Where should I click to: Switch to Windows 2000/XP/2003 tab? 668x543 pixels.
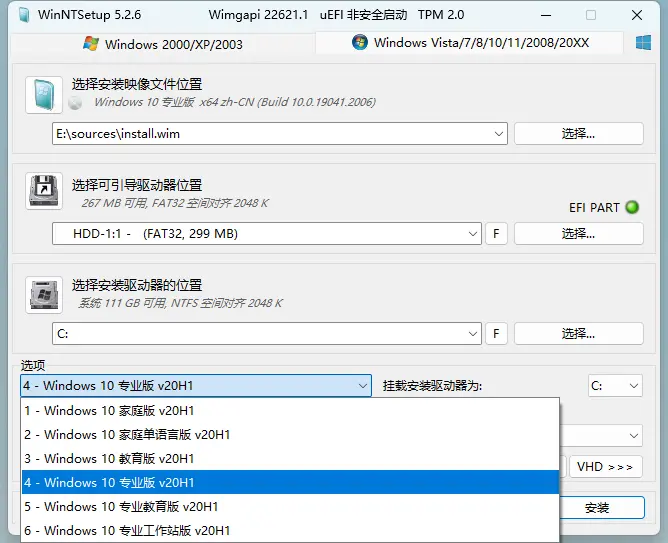[x=163, y=44]
